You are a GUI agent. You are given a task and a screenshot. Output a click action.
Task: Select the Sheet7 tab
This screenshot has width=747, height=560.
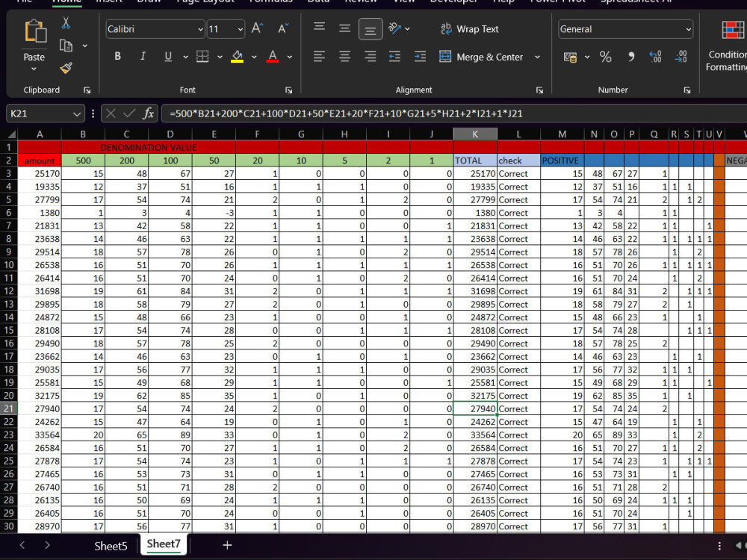pyautogui.click(x=164, y=544)
